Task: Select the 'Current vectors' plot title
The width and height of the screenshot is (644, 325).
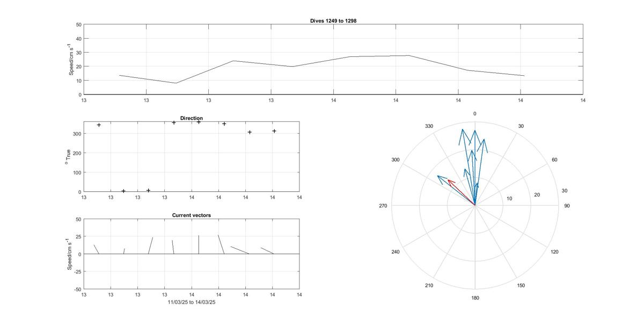Action: (x=192, y=215)
